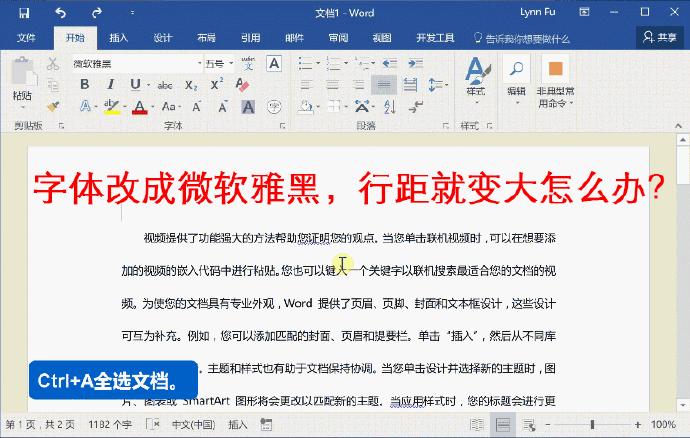Click the proofing check icon in status bar
690x438 pixels.
pyautogui.click(x=153, y=424)
